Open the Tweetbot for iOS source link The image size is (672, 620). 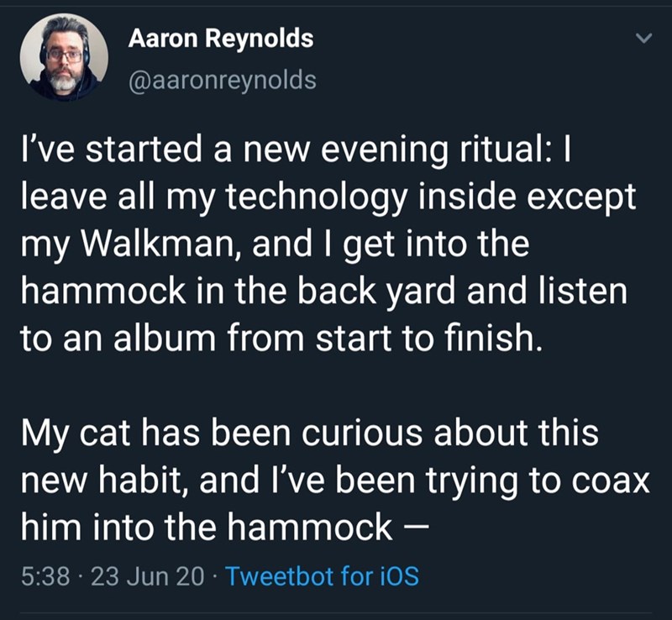click(x=323, y=577)
